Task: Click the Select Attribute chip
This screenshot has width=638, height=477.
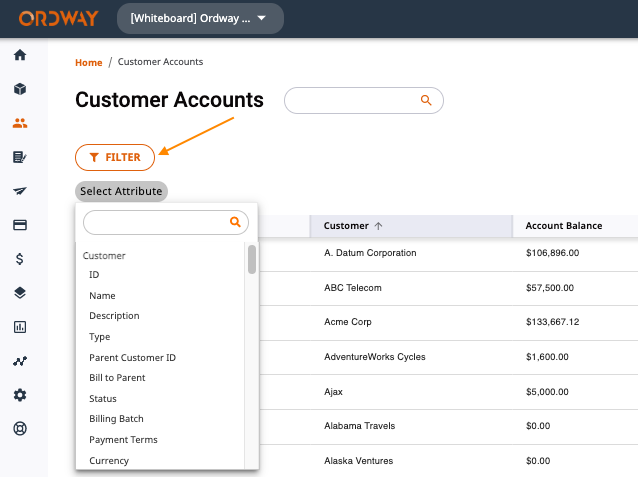Action: click(x=121, y=191)
